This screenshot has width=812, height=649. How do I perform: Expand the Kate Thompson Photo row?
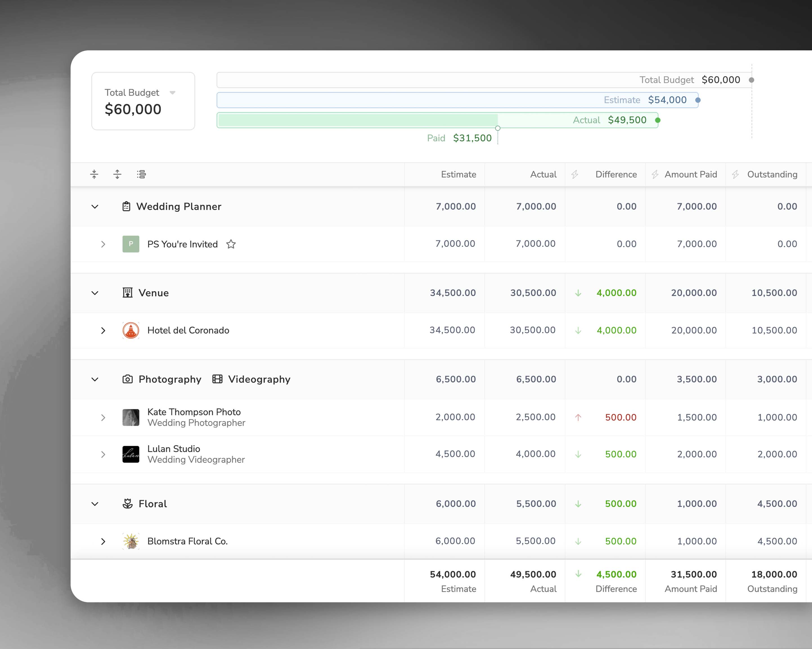(103, 417)
